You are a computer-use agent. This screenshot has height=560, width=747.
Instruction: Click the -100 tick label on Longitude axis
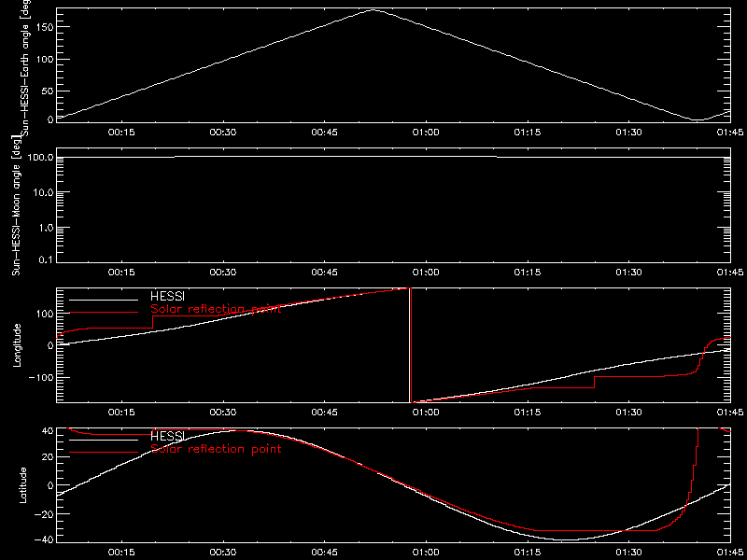pyautogui.click(x=40, y=377)
